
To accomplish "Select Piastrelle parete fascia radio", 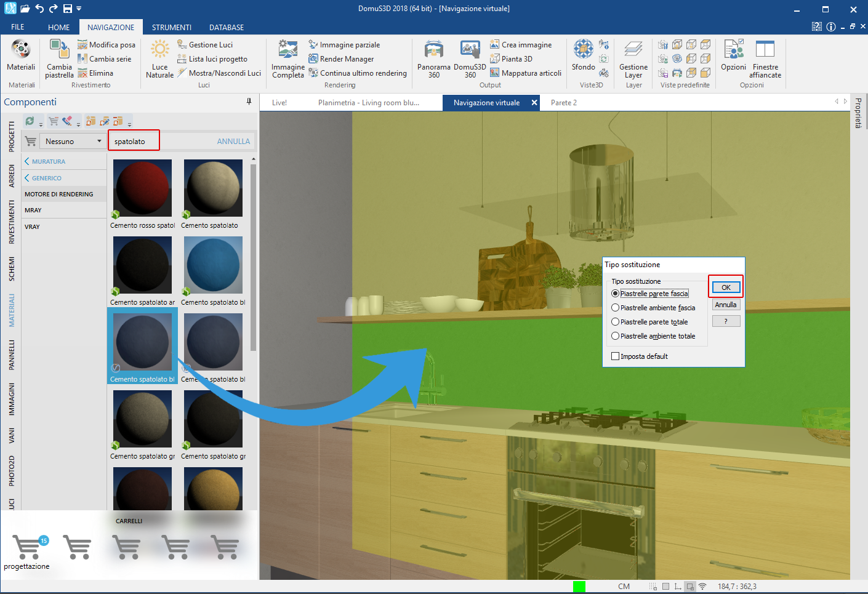I will click(x=615, y=294).
